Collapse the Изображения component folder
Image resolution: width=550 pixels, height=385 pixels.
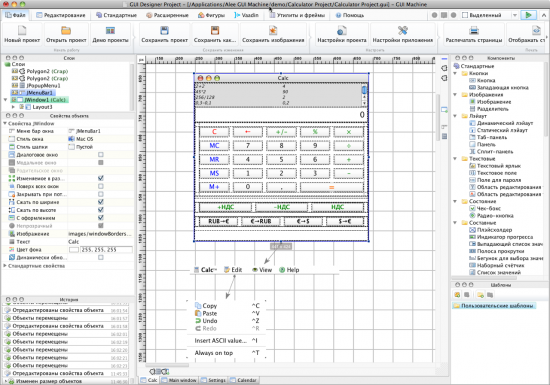tap(455, 95)
